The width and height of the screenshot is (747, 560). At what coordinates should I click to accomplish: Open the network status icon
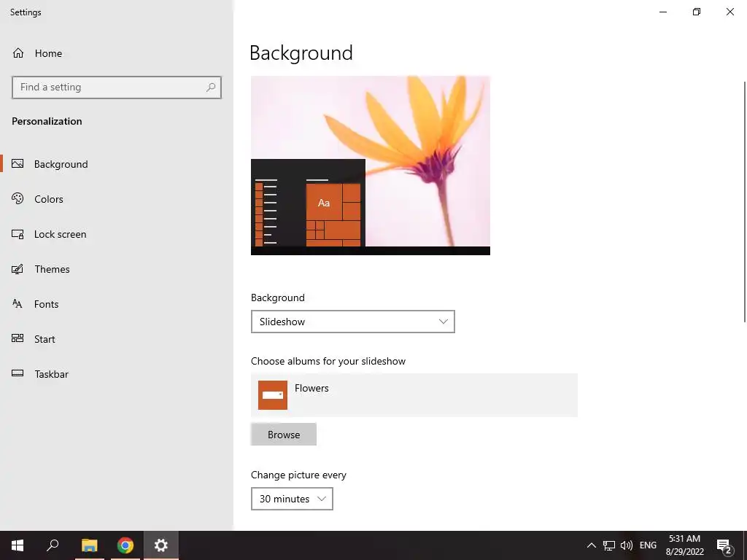click(609, 545)
